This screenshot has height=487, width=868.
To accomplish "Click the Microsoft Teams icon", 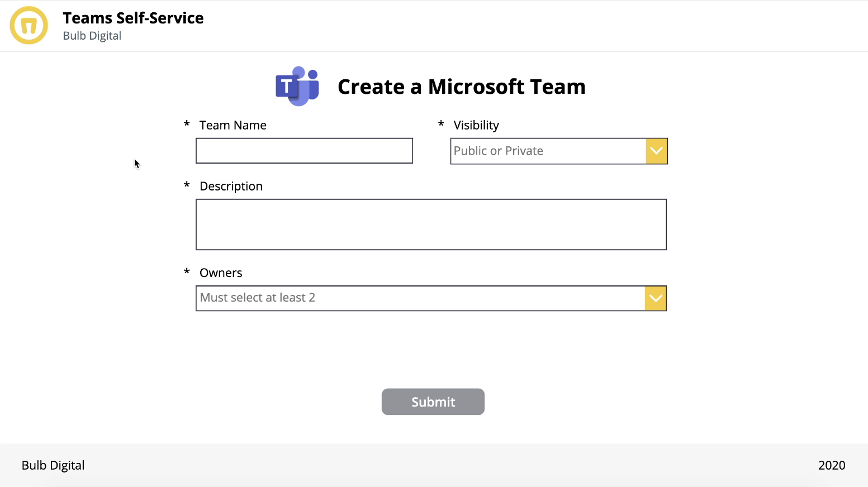I will pos(298,86).
